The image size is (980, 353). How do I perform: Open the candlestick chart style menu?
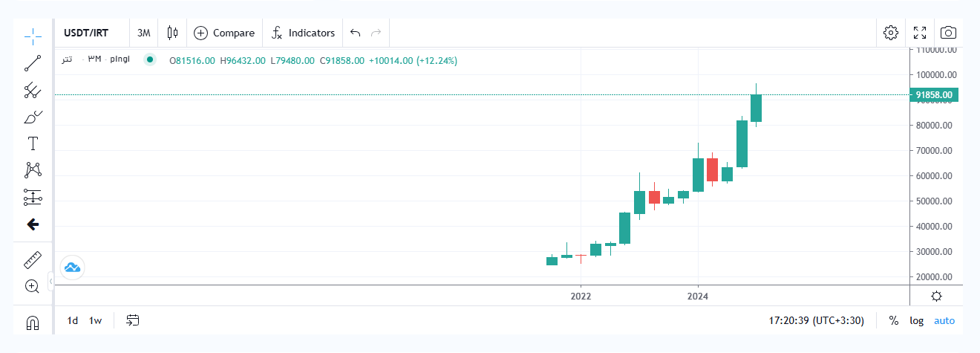[x=173, y=33]
